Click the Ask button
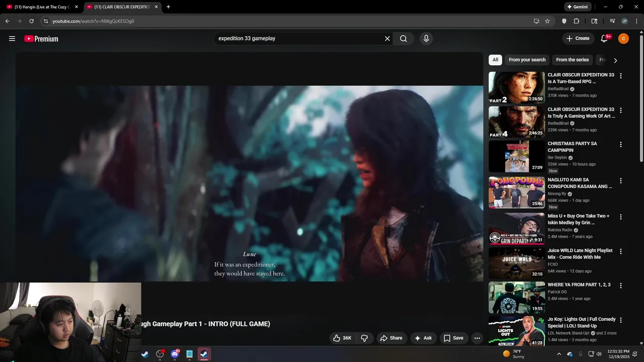This screenshot has width=644, height=362. tap(423, 338)
